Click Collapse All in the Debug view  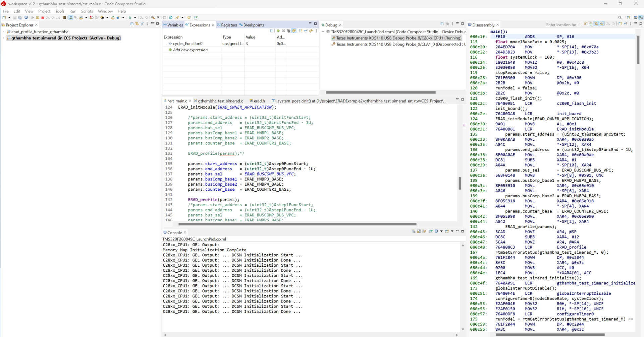pyautogui.click(x=442, y=24)
